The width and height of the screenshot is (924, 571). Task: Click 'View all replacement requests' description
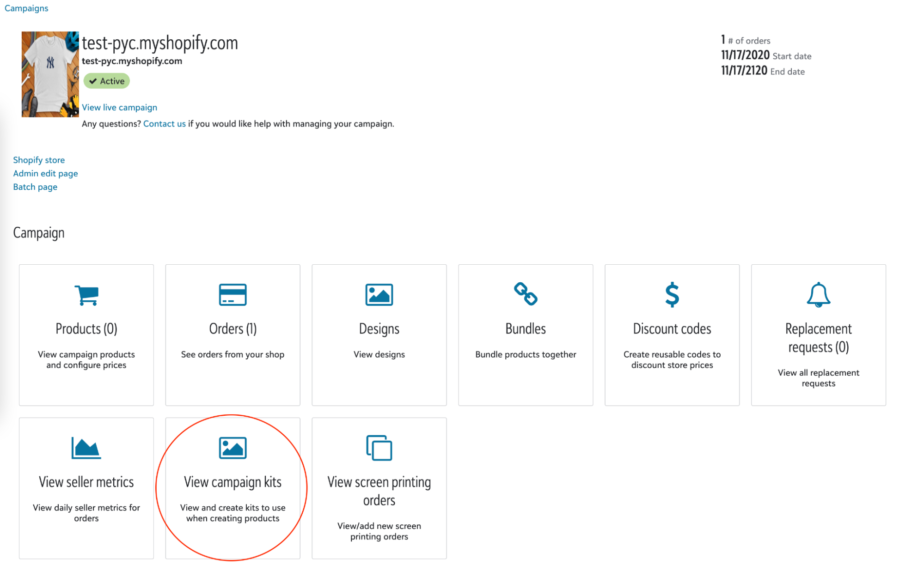[818, 378]
